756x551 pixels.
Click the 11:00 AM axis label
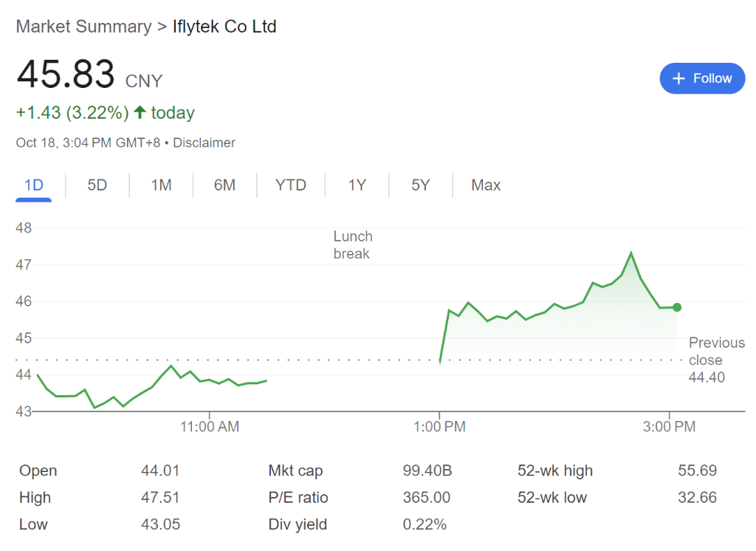(x=210, y=426)
